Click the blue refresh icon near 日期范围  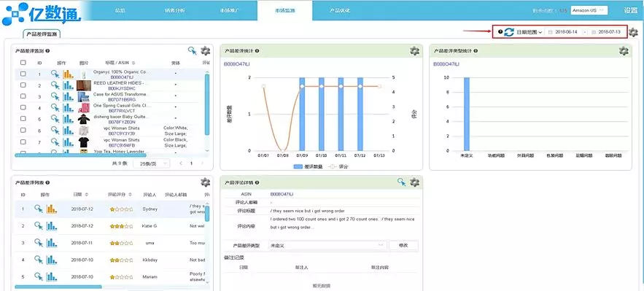tap(509, 32)
